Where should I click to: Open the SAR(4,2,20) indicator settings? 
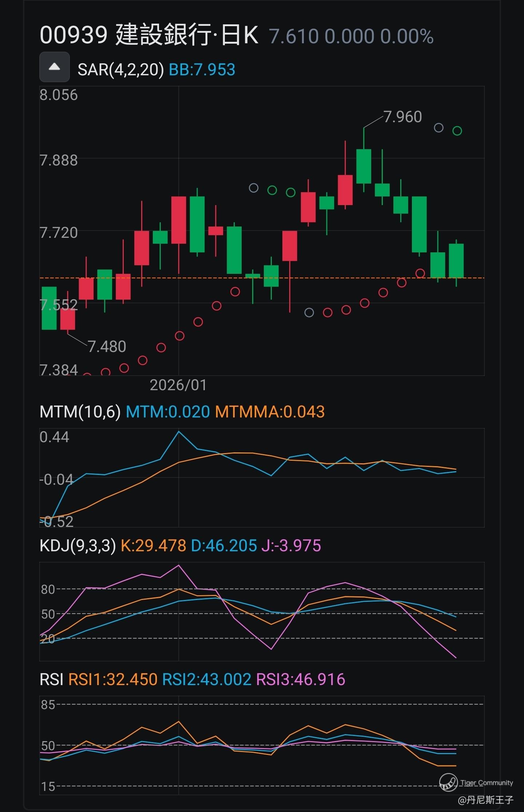click(120, 69)
